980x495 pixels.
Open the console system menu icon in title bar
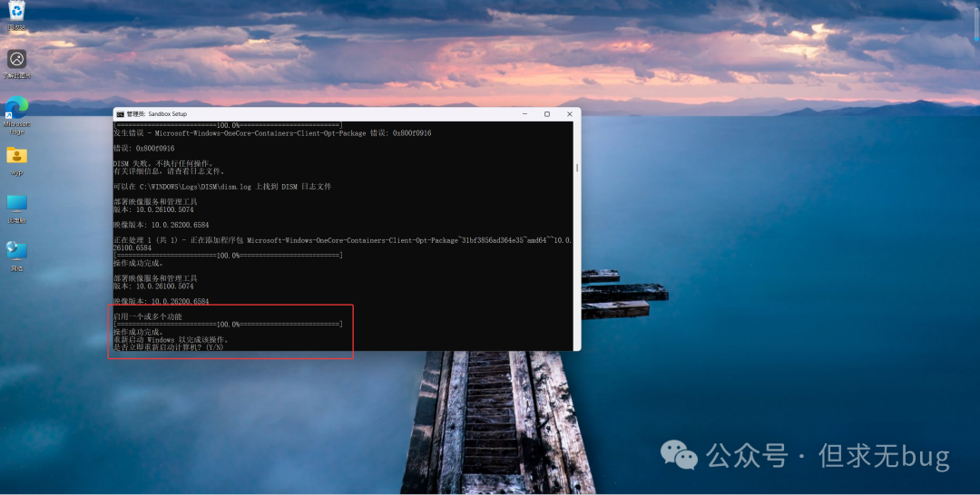click(120, 114)
